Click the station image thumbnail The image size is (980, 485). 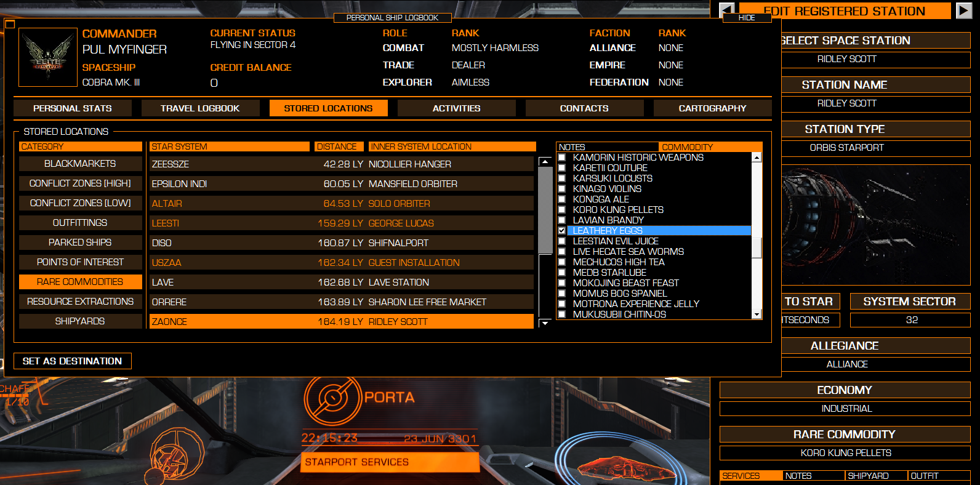tap(875, 226)
